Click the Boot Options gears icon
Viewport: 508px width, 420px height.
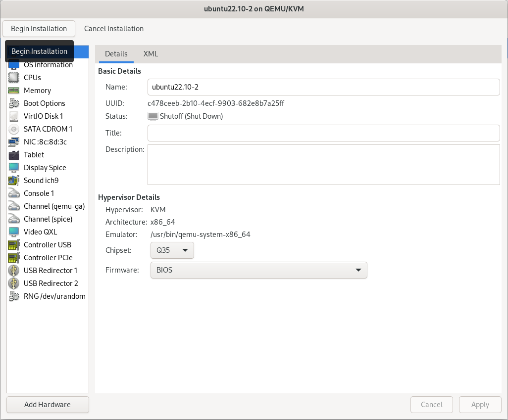point(13,103)
